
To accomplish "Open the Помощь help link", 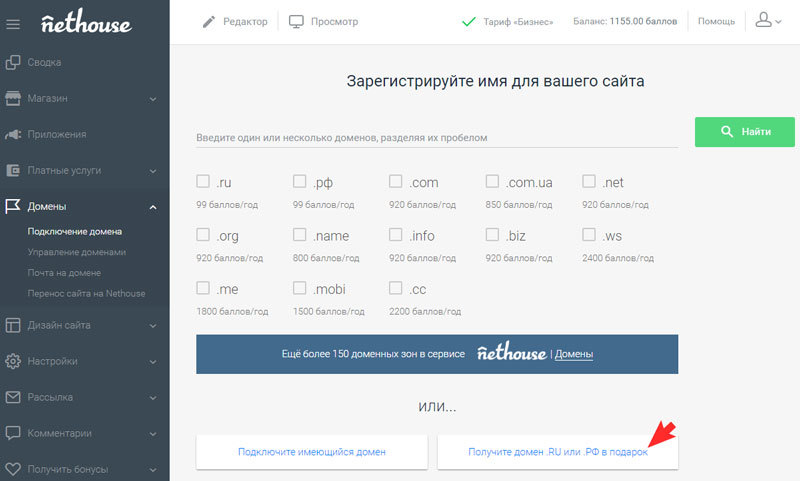I will coord(716,21).
